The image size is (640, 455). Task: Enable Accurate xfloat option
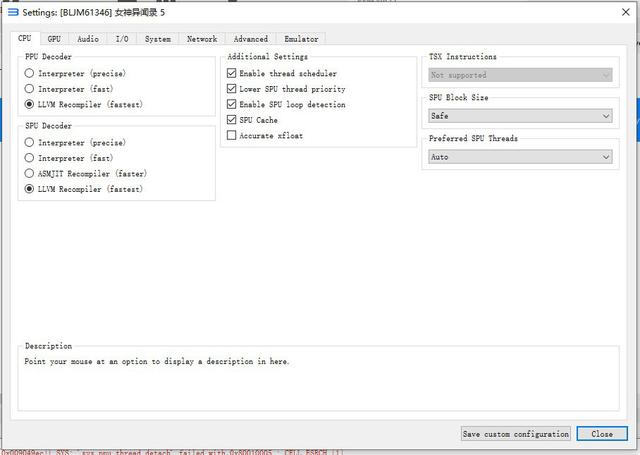pyautogui.click(x=232, y=136)
